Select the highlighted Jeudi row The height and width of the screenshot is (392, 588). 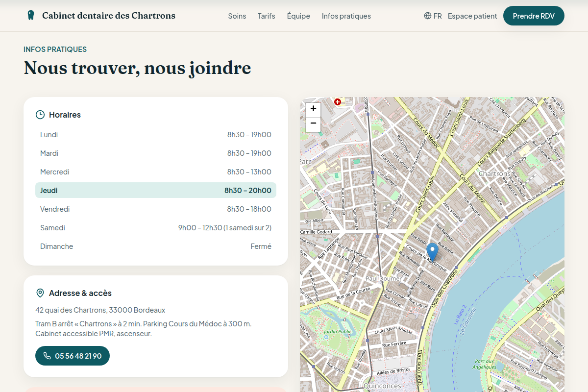click(156, 190)
